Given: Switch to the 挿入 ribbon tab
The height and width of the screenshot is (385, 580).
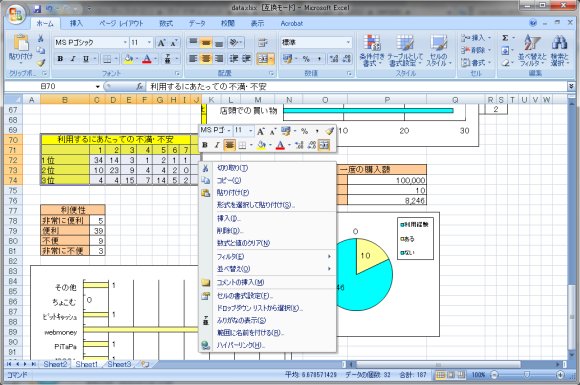Looking at the screenshot, I should [x=76, y=23].
